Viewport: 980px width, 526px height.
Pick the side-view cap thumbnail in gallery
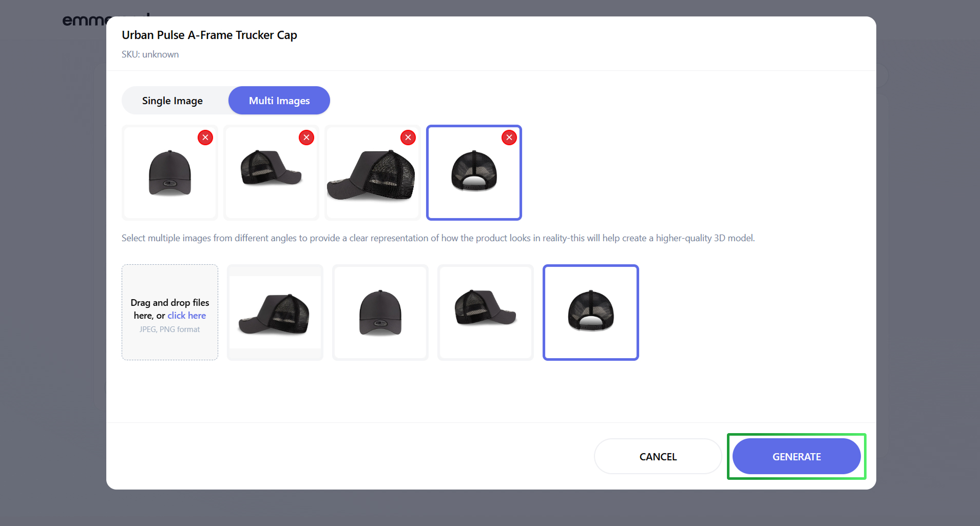[x=275, y=313]
